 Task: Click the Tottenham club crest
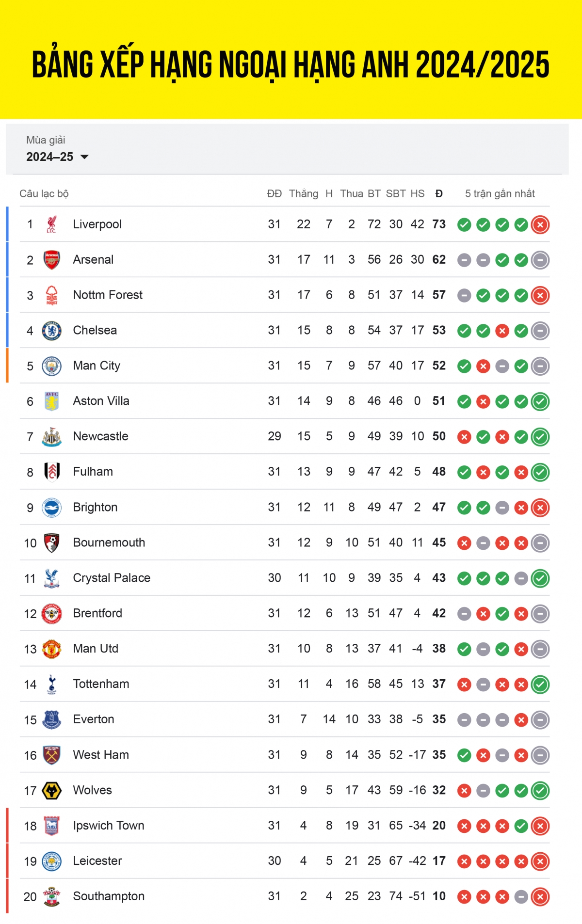coord(51,685)
